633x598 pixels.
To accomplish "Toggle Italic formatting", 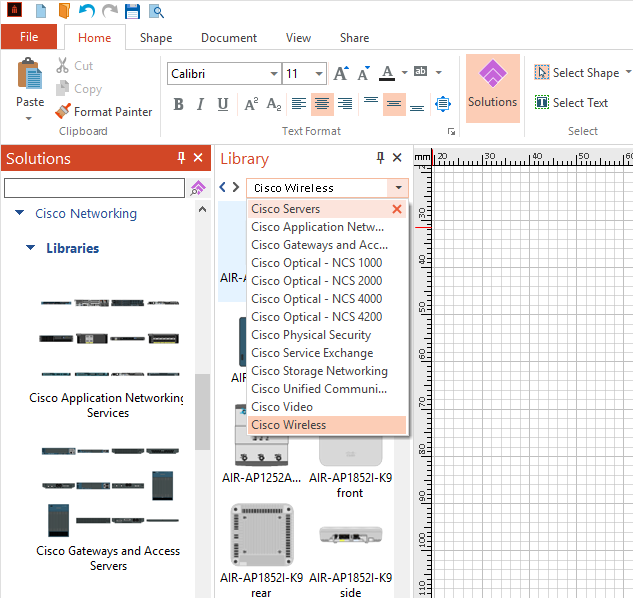I will (x=200, y=104).
